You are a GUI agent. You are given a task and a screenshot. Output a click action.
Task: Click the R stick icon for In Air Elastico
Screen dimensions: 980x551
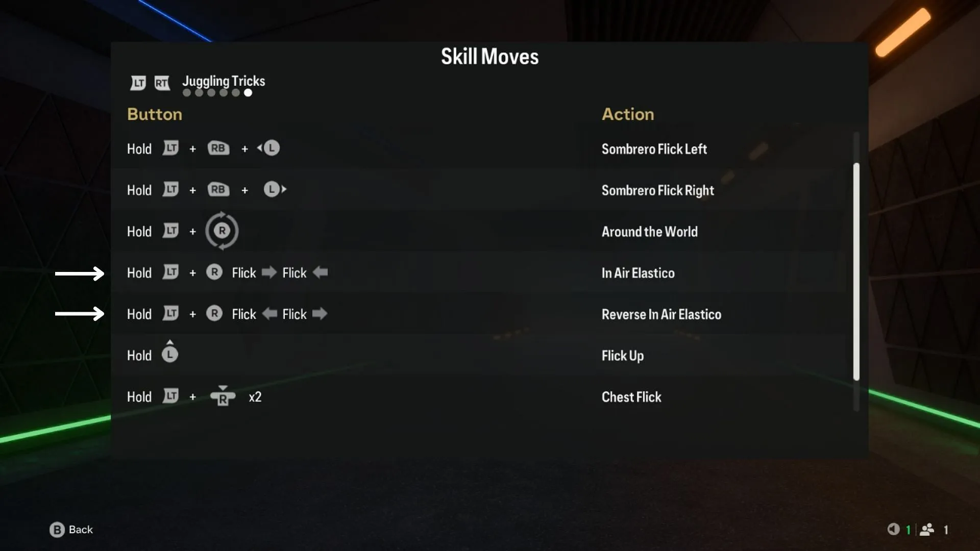[x=214, y=272]
